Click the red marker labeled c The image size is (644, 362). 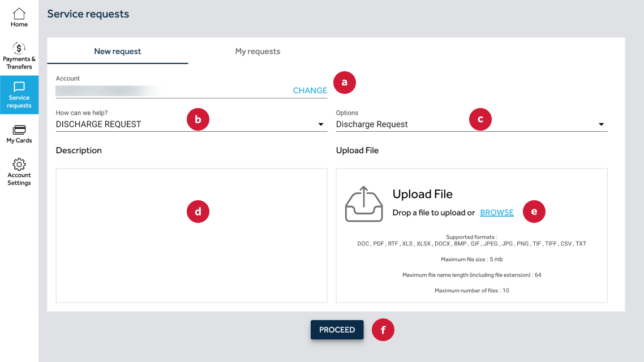[x=480, y=119]
